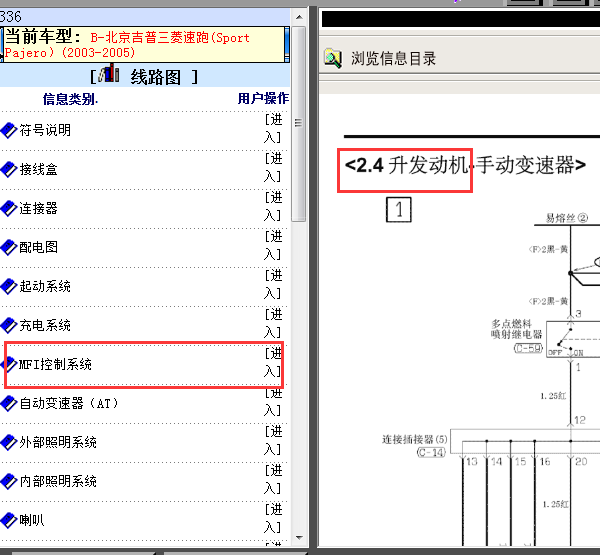The image size is (600, 555).
Task: Click 用户操作 column header
Action: tap(263, 98)
